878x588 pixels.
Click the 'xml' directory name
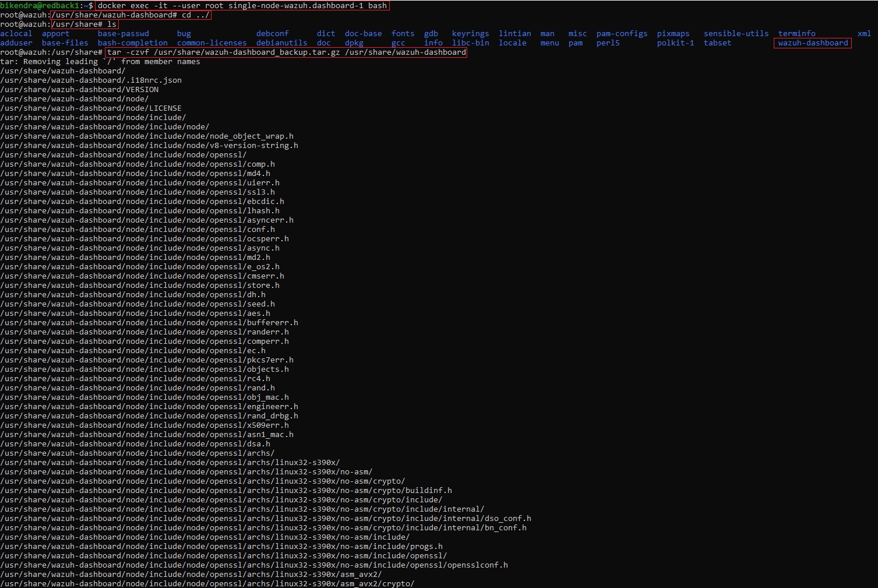coord(865,33)
